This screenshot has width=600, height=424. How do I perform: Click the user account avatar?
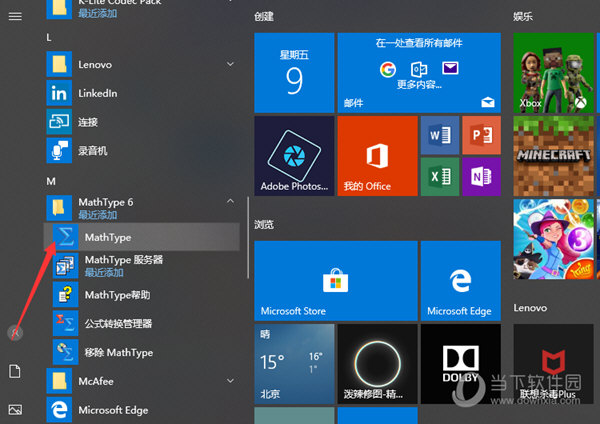15,333
